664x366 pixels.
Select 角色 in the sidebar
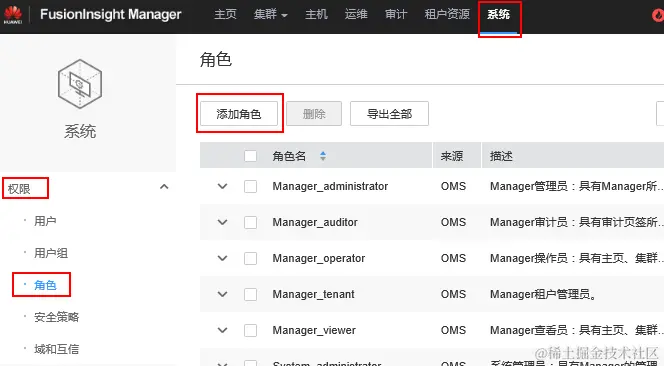45,285
